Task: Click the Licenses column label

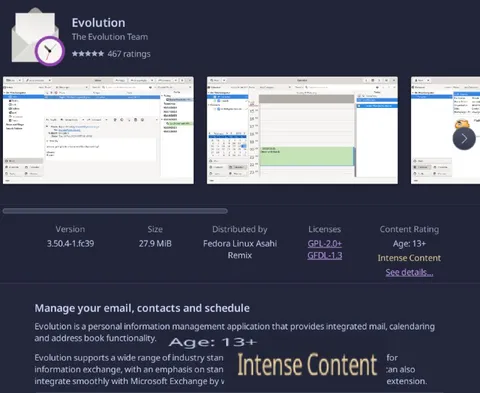Action: [325, 229]
